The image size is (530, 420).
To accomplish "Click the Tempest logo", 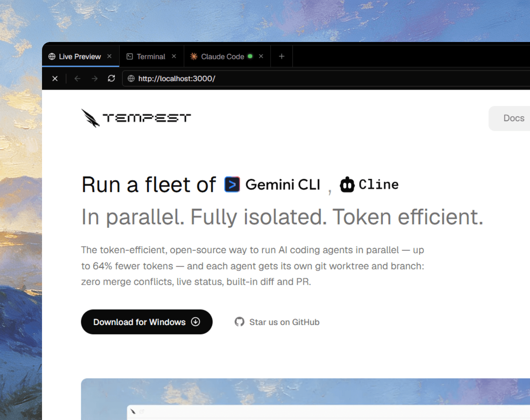I will pyautogui.click(x=136, y=118).
